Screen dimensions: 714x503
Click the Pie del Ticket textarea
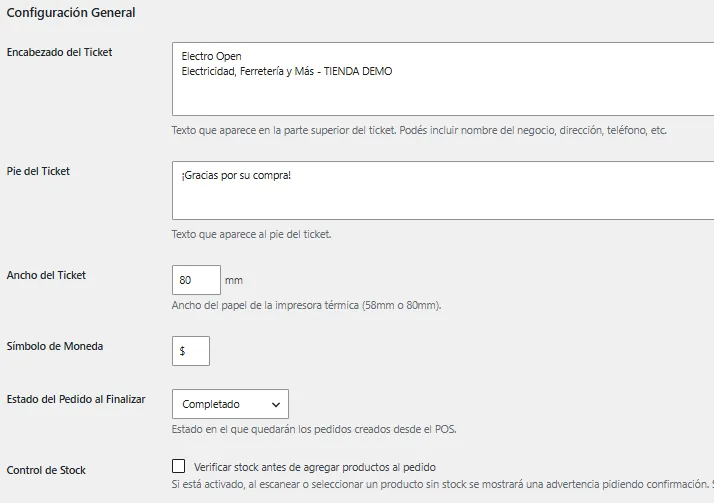[x=443, y=190]
